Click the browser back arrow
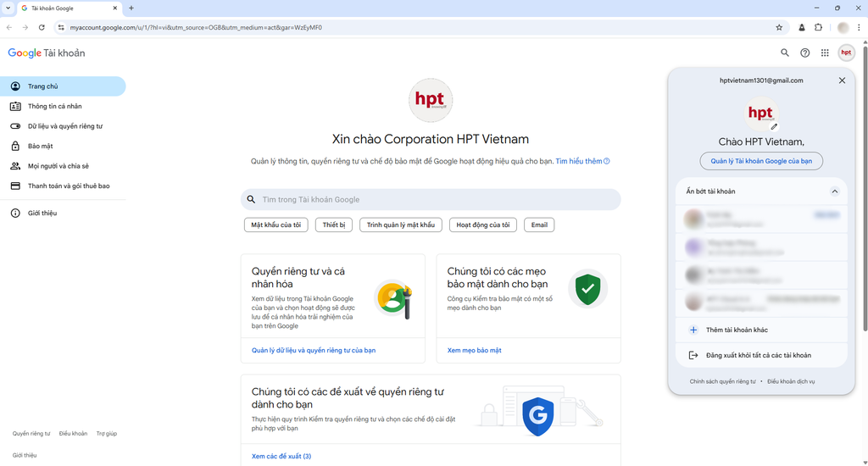 coord(9,27)
